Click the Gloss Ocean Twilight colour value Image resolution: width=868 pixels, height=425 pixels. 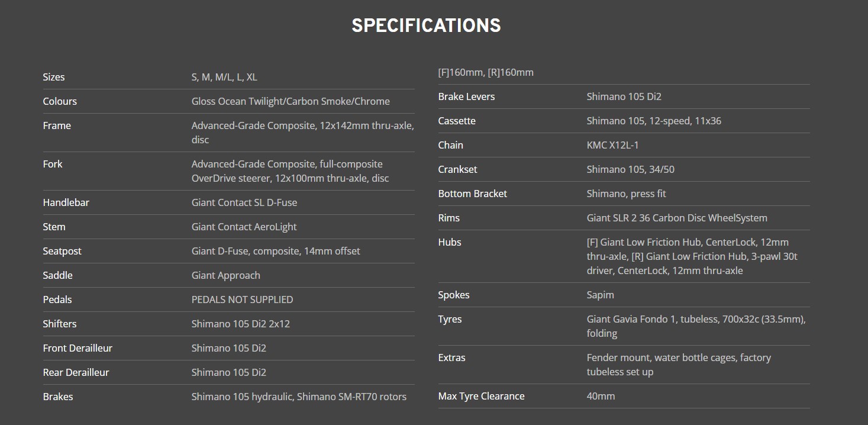pyautogui.click(x=290, y=101)
